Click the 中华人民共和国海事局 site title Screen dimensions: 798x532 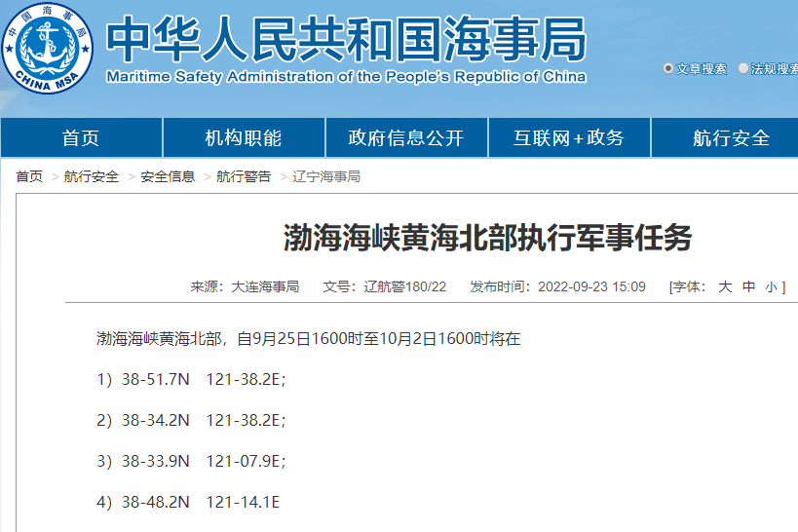pos(346,39)
